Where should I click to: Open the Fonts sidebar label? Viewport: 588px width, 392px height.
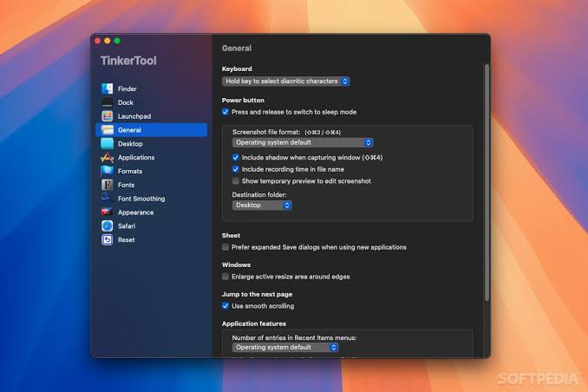coord(126,185)
